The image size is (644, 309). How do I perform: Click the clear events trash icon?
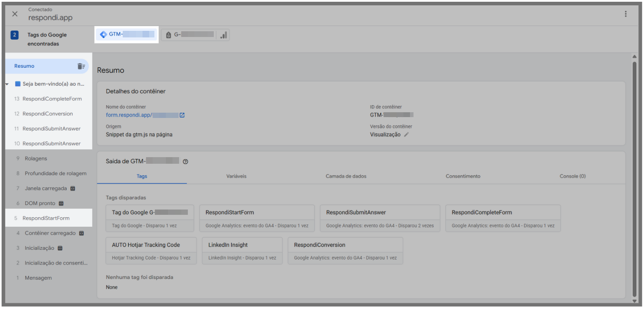pyautogui.click(x=81, y=66)
